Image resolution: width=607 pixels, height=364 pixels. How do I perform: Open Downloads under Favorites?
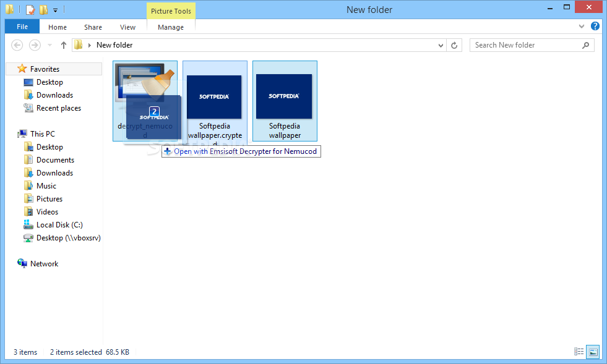pyautogui.click(x=54, y=95)
